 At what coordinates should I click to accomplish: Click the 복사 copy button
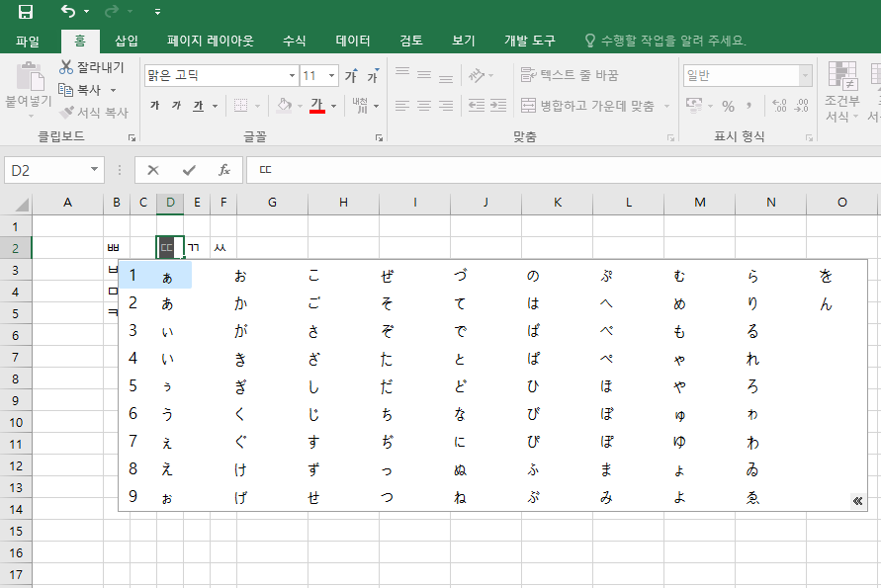tap(80, 90)
